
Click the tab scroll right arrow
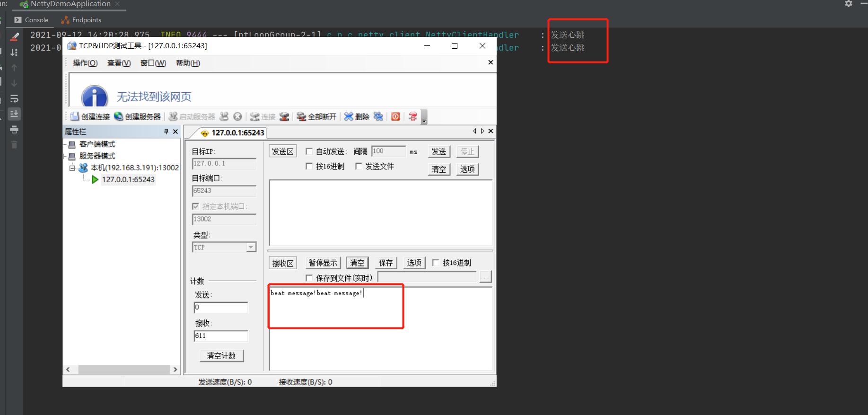[x=482, y=131]
